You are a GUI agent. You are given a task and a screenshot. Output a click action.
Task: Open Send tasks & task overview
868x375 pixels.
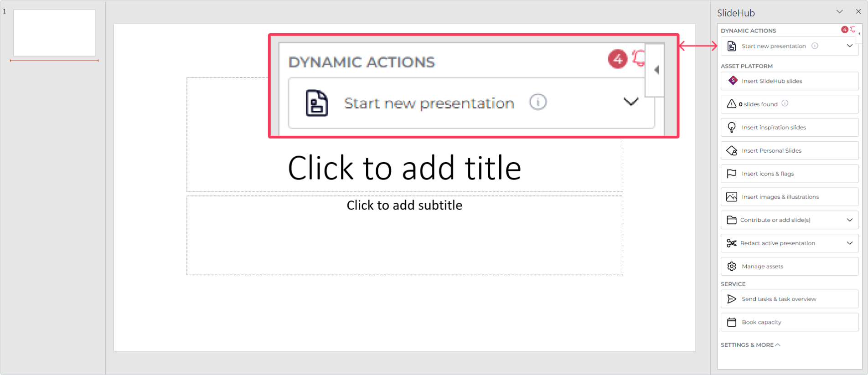pyautogui.click(x=790, y=299)
